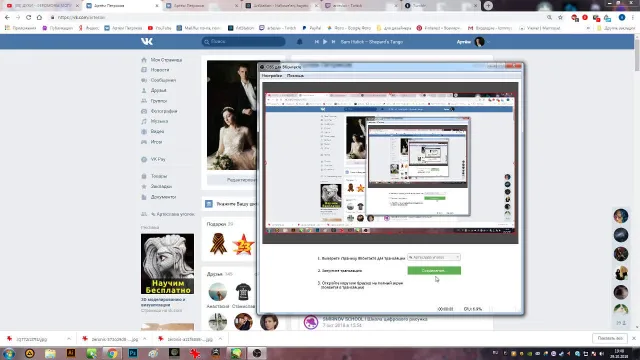Reload the page

[29, 18]
